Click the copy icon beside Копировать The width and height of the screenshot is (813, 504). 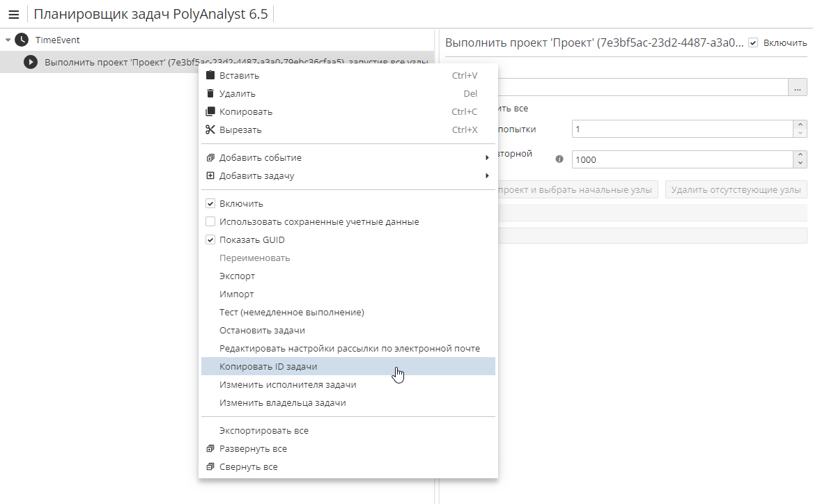(x=210, y=111)
